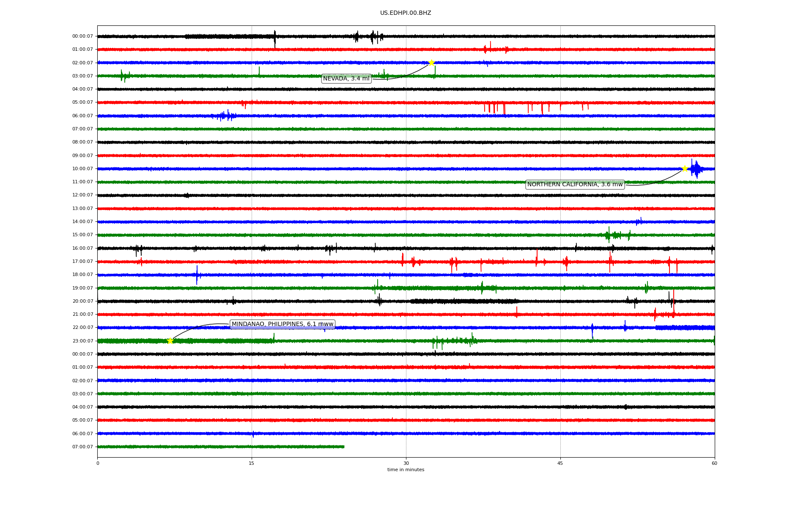Click the 22:00:07 time label

coord(82,328)
